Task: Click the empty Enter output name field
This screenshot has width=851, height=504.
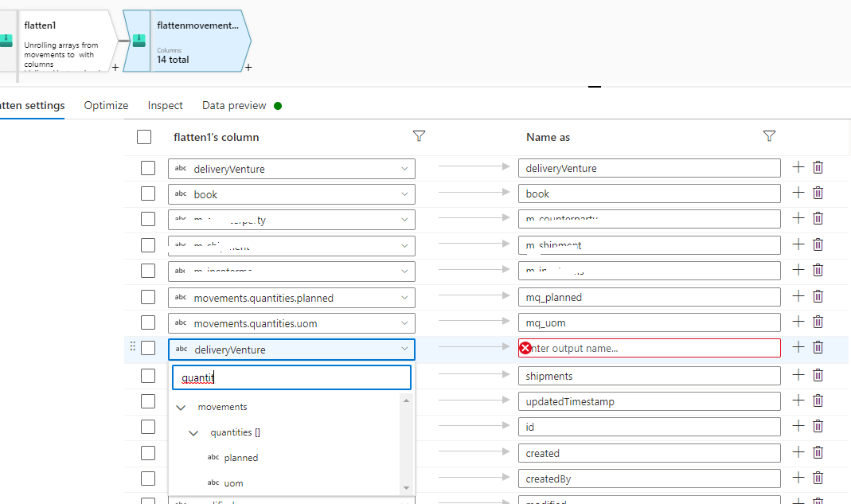Action: pos(649,348)
